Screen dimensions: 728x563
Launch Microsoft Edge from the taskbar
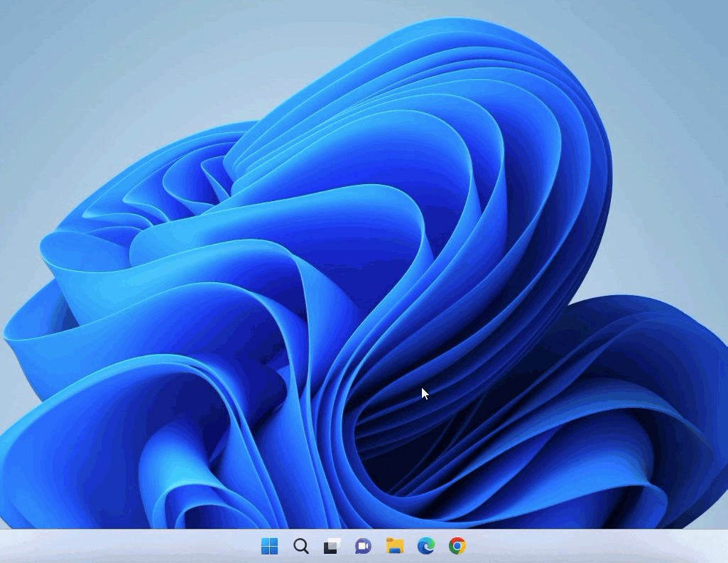(x=425, y=546)
